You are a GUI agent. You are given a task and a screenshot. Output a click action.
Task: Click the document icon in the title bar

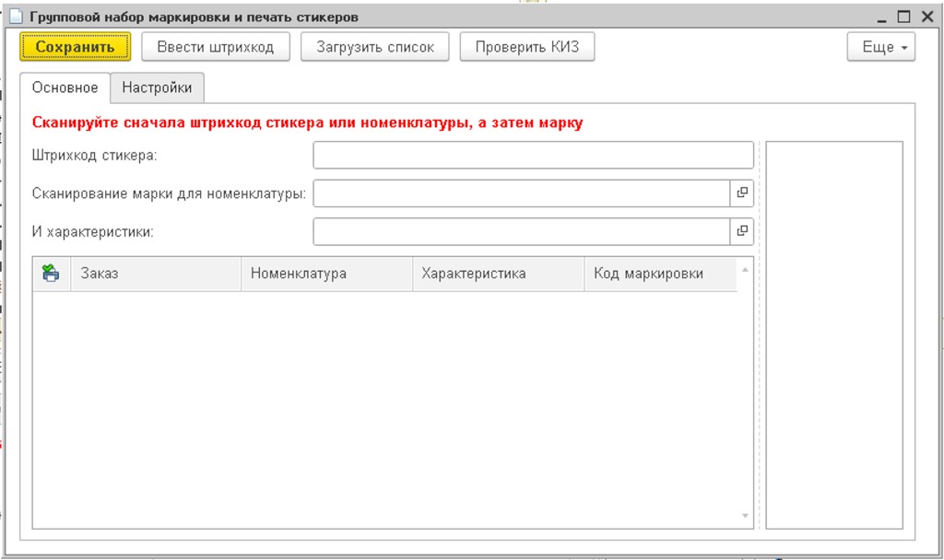tap(17, 17)
